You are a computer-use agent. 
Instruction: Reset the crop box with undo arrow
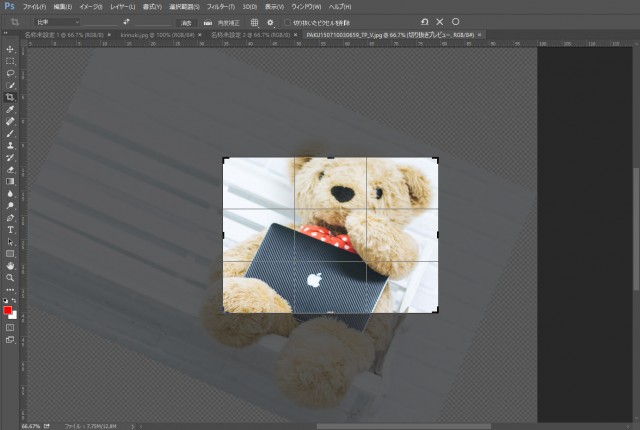coord(424,21)
